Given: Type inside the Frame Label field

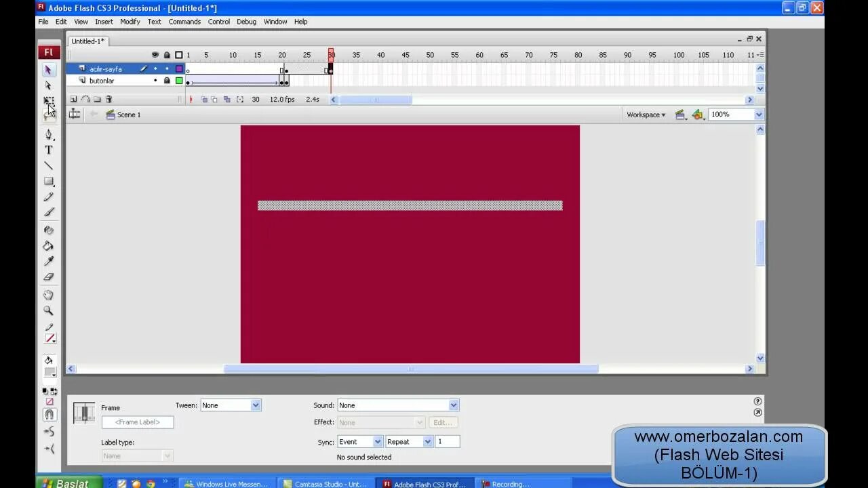Looking at the screenshot, I should (138, 422).
